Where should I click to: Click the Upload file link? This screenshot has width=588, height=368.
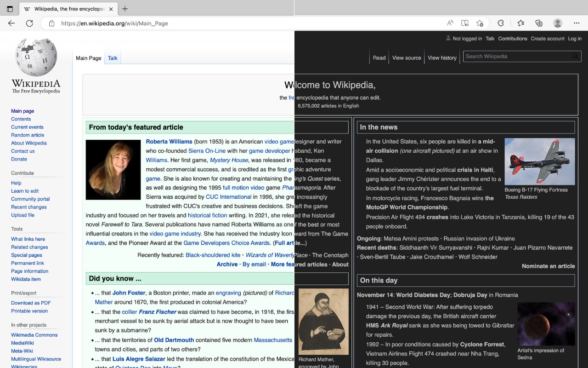tap(23, 215)
